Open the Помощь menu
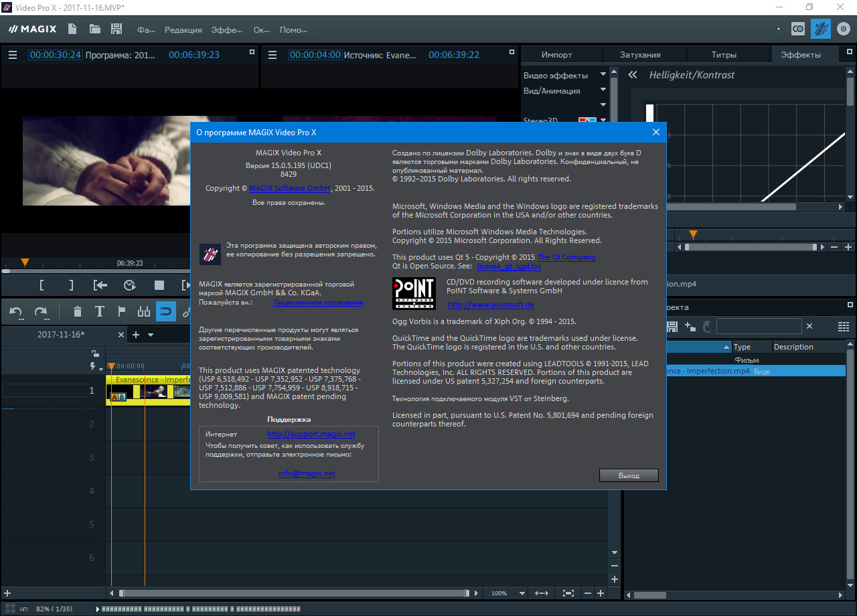This screenshot has width=857, height=616. (293, 29)
